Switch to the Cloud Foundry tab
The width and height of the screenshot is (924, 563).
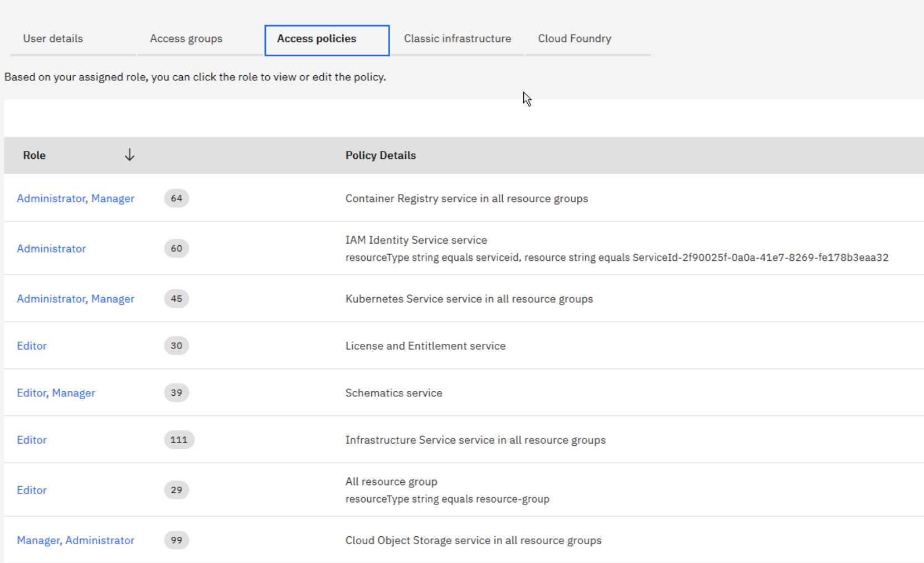(574, 38)
